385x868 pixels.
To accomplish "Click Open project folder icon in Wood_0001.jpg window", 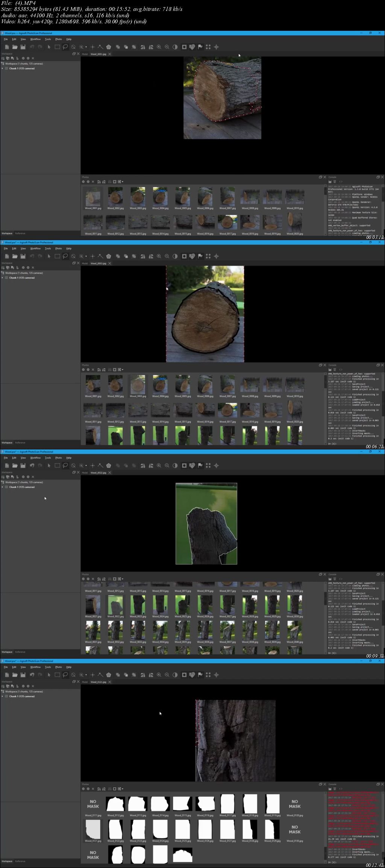I will (x=15, y=47).
